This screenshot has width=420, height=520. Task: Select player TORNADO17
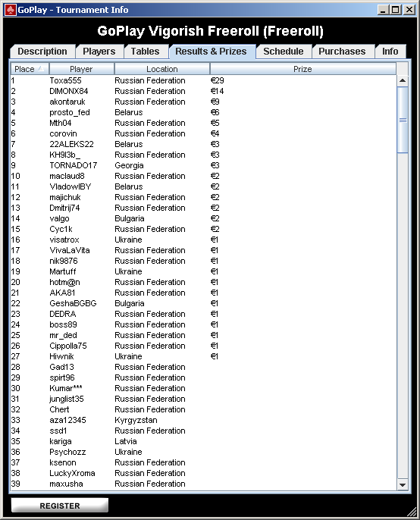coord(74,165)
